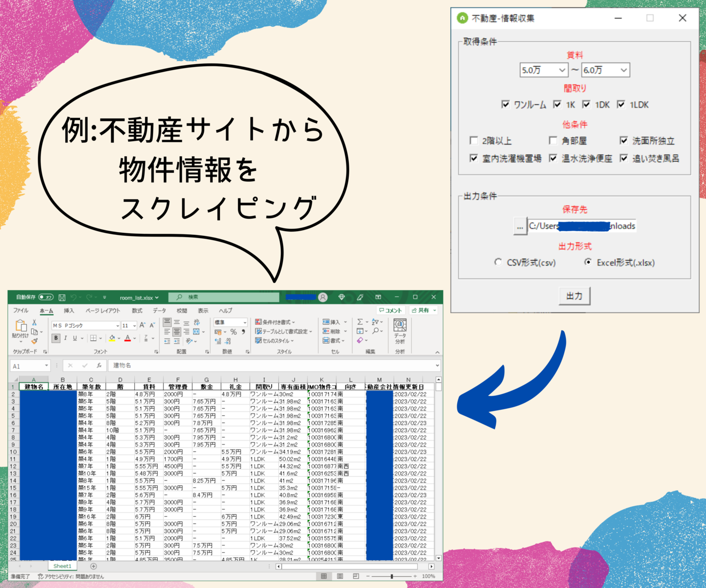Open the Name Box A1 dropdown

pos(47,366)
